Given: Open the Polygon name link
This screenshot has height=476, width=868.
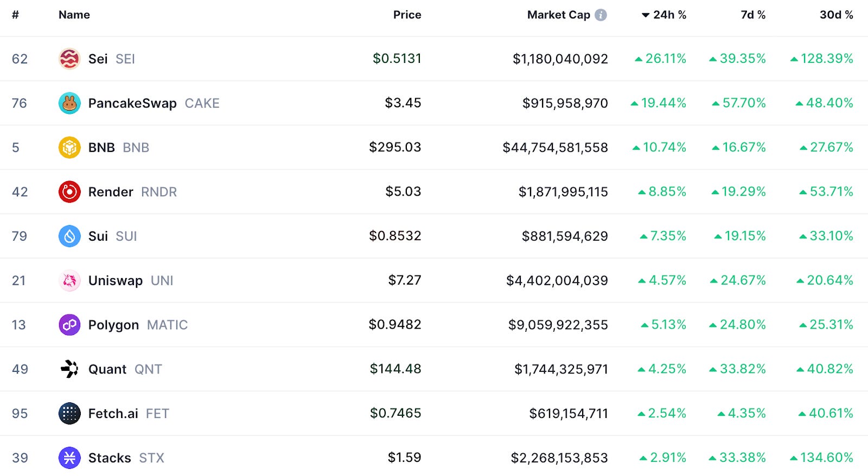Looking at the screenshot, I should 113,325.
